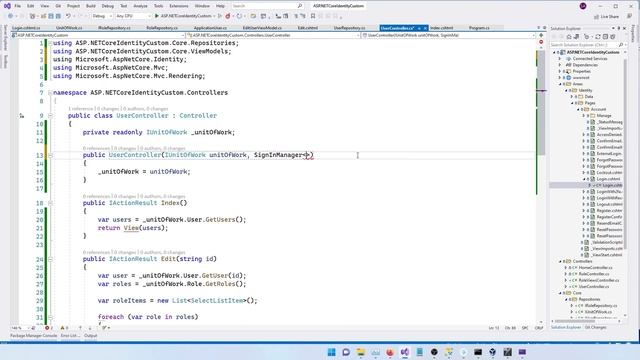
Task: Open the Build menu
Action: [91, 6]
